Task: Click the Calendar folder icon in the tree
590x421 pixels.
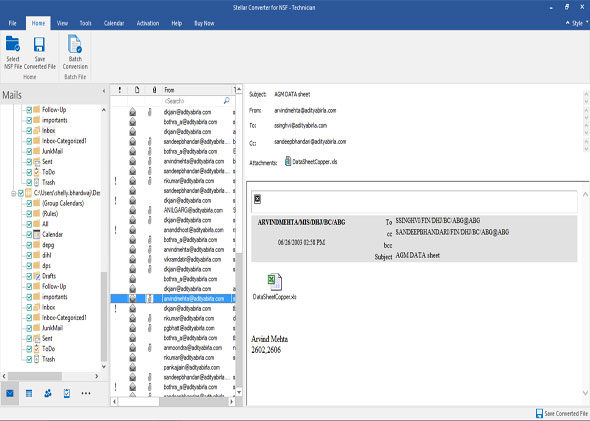Action: [36, 234]
